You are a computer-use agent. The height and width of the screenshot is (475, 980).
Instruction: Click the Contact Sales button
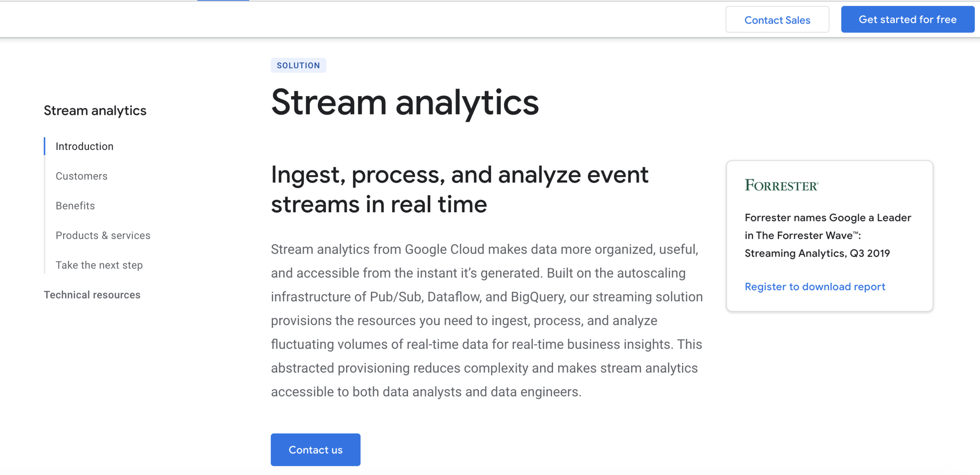pyautogui.click(x=777, y=20)
